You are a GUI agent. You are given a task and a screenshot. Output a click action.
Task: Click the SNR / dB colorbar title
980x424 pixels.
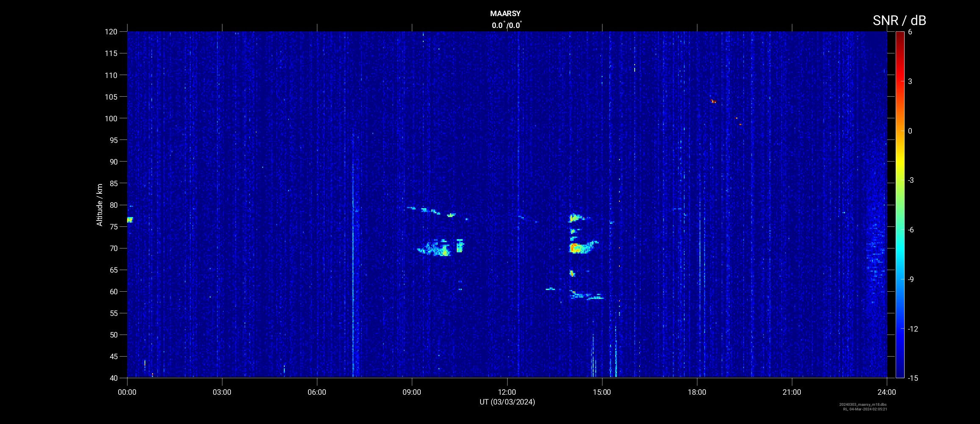(x=899, y=20)
